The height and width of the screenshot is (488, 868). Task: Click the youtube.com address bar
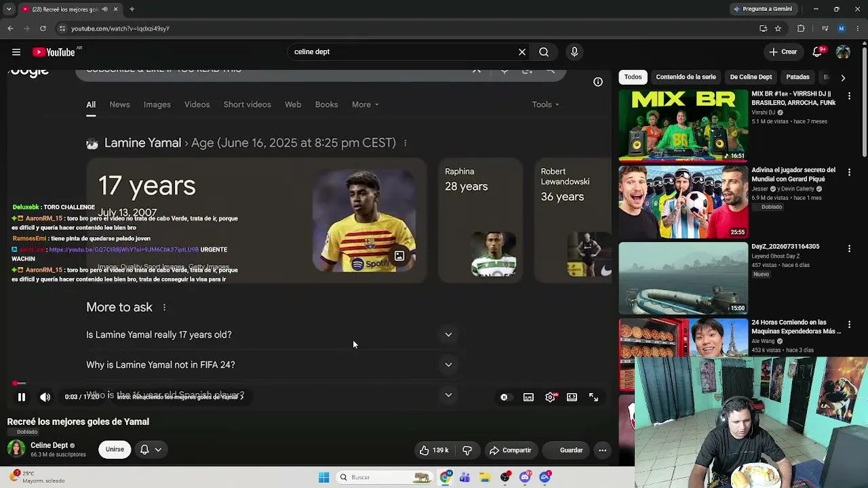(407, 28)
